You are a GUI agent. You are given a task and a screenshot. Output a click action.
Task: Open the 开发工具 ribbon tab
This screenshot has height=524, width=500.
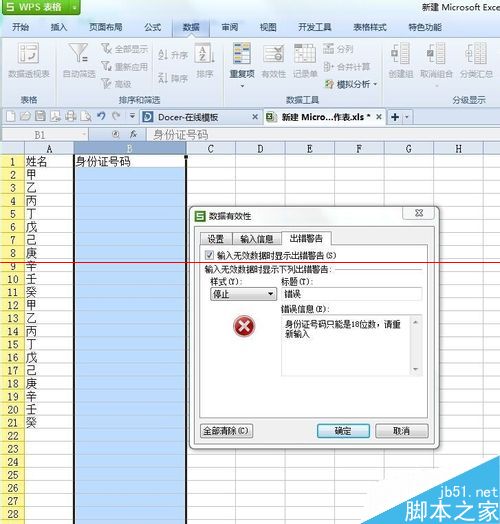[x=315, y=27]
